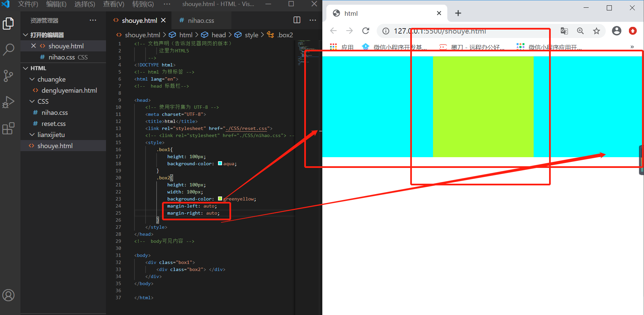Open the Accounts menu in activity bar
The image size is (644, 315).
coord(8,296)
